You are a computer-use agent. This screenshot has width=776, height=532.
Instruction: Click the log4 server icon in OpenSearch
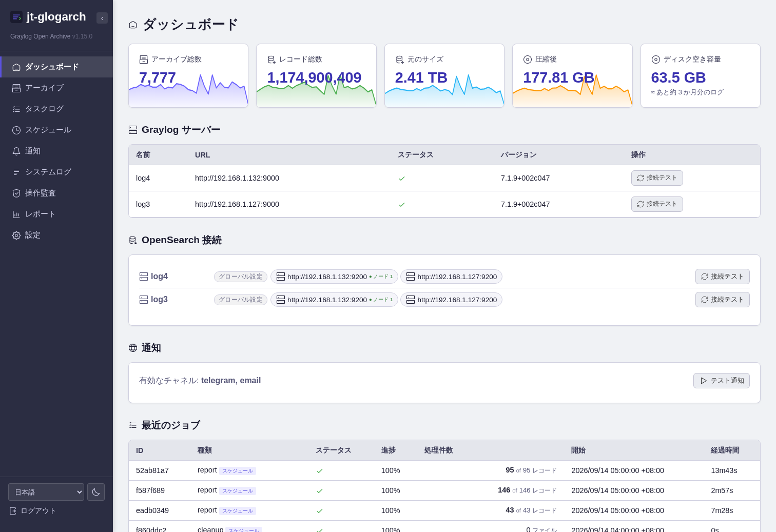[x=144, y=277]
